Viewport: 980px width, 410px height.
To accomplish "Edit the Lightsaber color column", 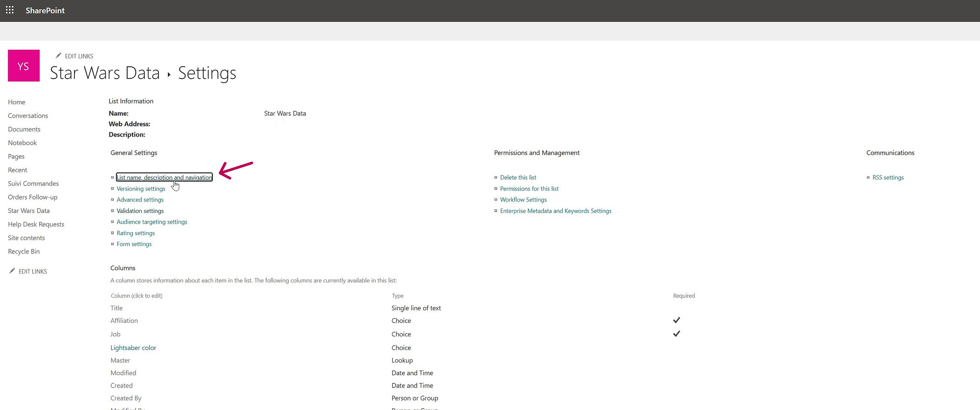I will tap(133, 347).
